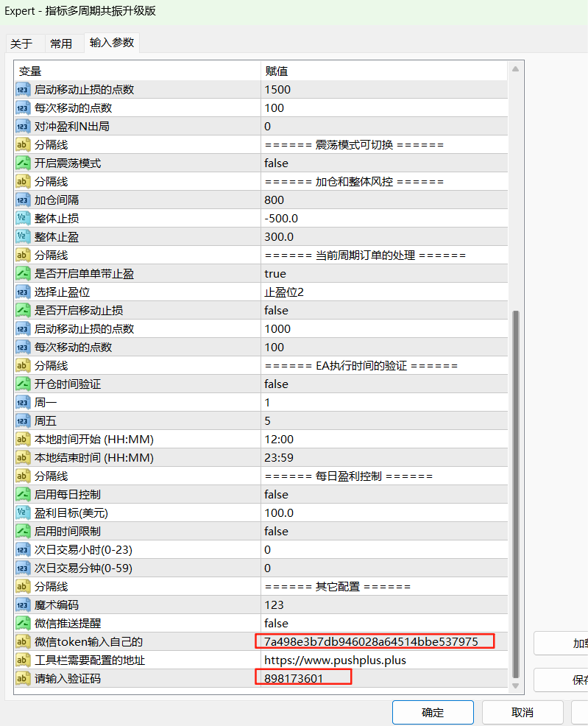
Task: Click the string icon beside 本地时间开始 (HH:MM)
Action: click(23, 439)
